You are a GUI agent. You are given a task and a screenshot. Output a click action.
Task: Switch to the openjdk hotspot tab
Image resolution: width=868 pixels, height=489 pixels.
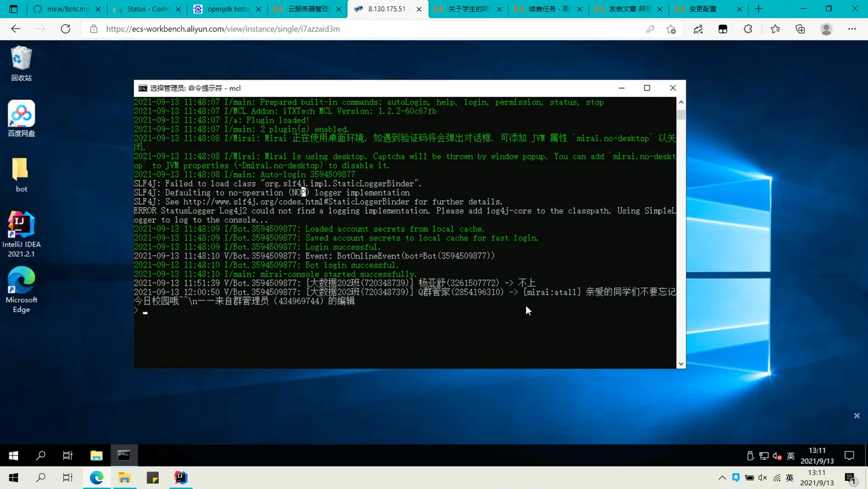pyautogui.click(x=228, y=9)
